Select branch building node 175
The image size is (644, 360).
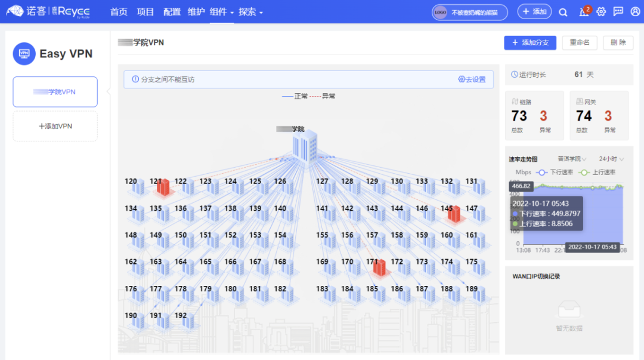[x=479, y=268]
